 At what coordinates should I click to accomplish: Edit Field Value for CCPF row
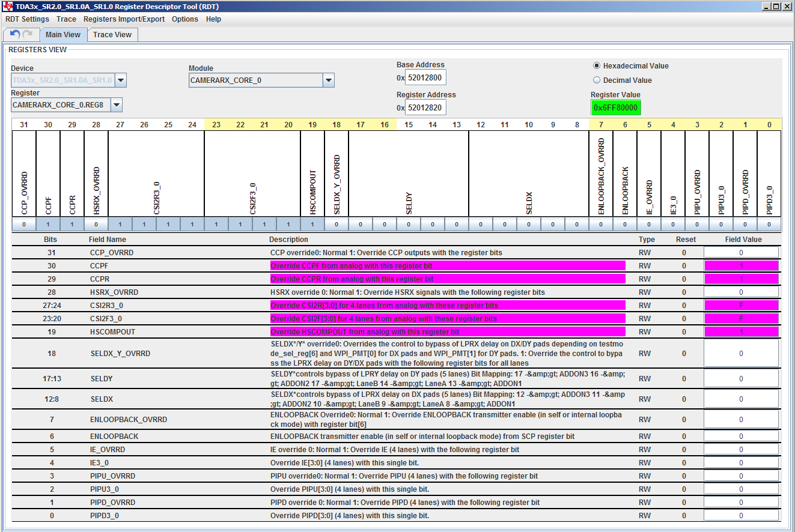742,266
